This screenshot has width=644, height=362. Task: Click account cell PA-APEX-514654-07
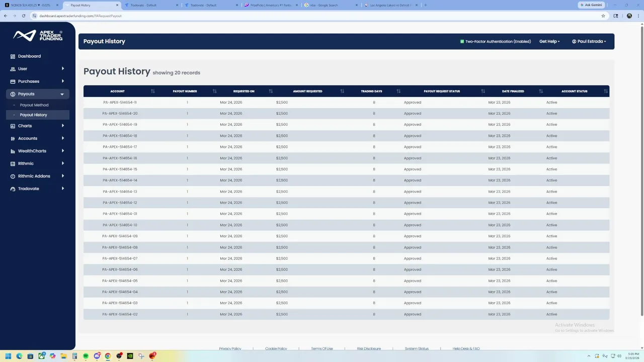tap(120, 258)
